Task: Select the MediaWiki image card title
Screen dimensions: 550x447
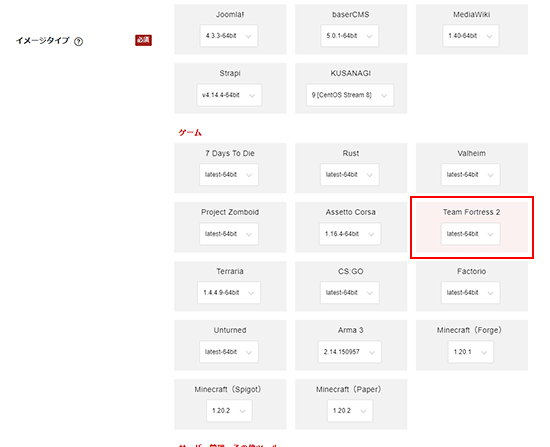Action: [471, 14]
